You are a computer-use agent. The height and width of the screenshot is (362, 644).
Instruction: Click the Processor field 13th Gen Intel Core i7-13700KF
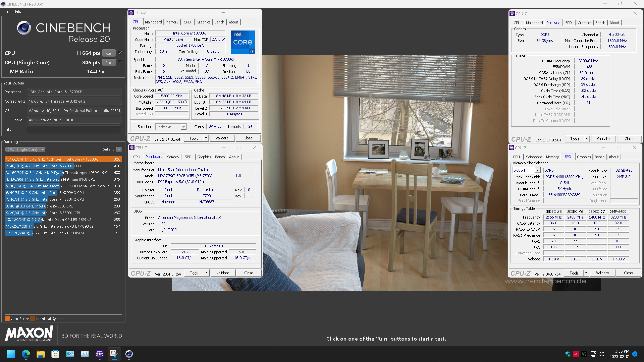(74, 92)
